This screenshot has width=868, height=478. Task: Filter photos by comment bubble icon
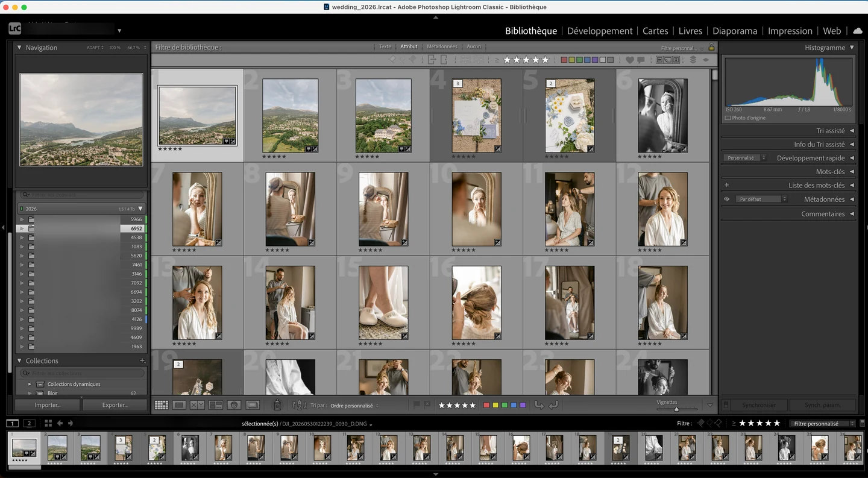(x=641, y=60)
